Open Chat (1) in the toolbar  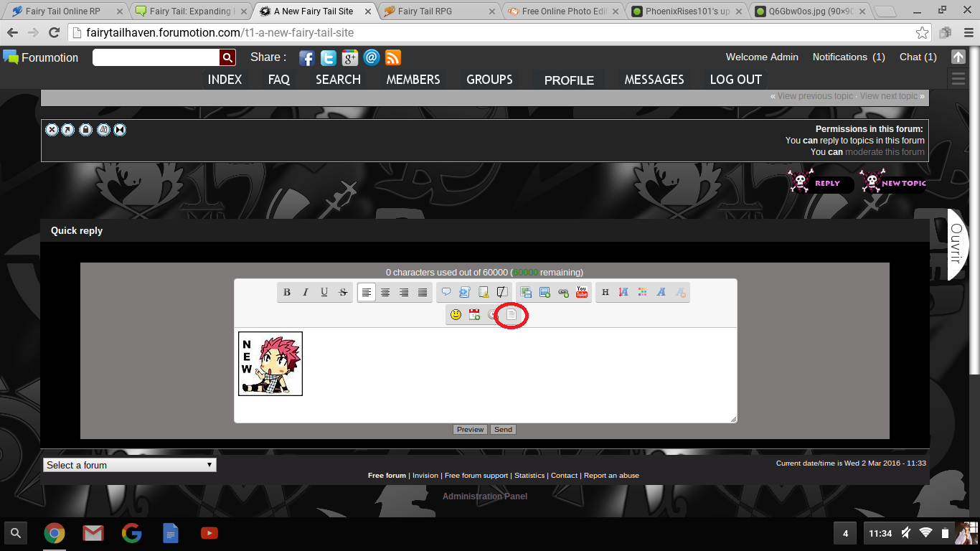click(x=918, y=57)
